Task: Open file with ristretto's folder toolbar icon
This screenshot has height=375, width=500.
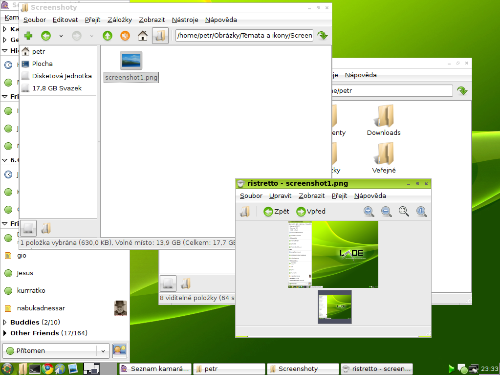Action: [245, 211]
